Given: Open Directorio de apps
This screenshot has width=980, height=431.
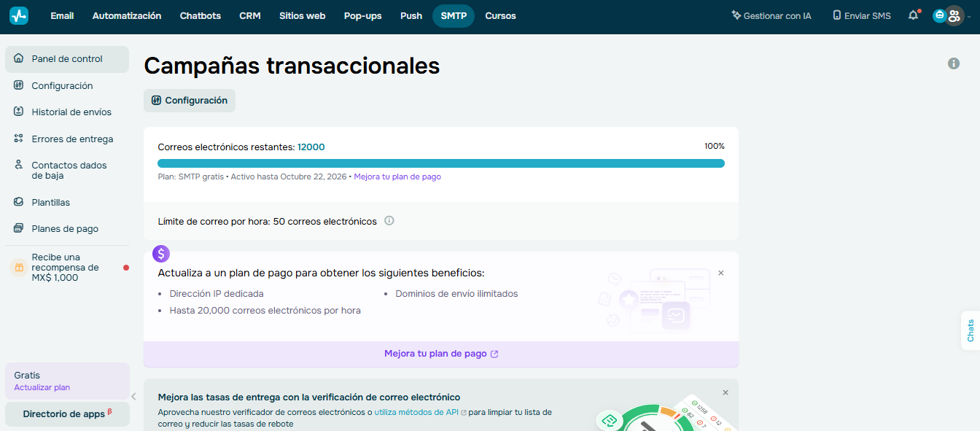Looking at the screenshot, I should [x=67, y=414].
